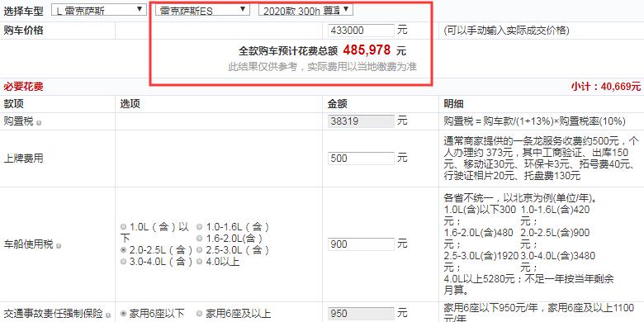Select 1.0-1.6L(含) displacement option

[200, 227]
